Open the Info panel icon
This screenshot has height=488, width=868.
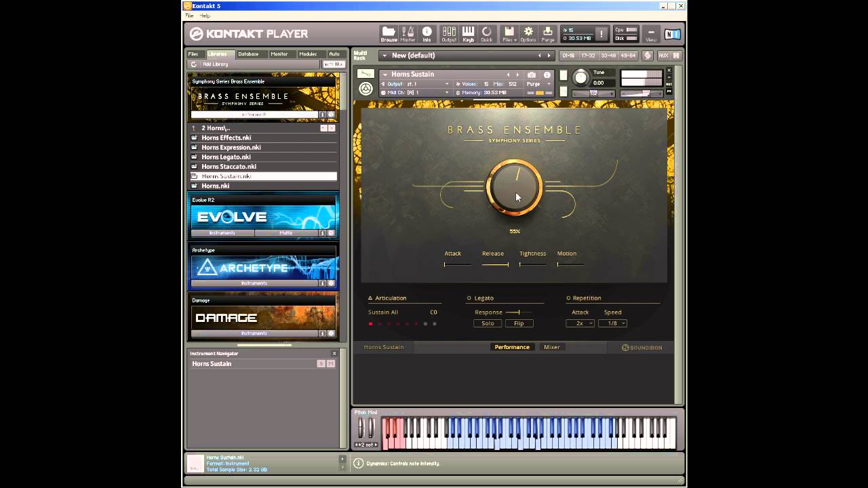(x=427, y=34)
